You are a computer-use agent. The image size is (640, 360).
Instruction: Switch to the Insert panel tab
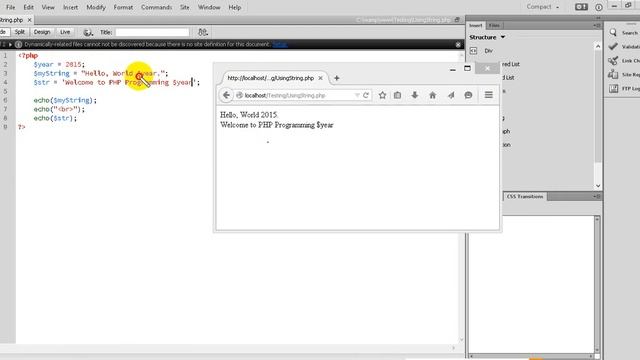coord(476,25)
